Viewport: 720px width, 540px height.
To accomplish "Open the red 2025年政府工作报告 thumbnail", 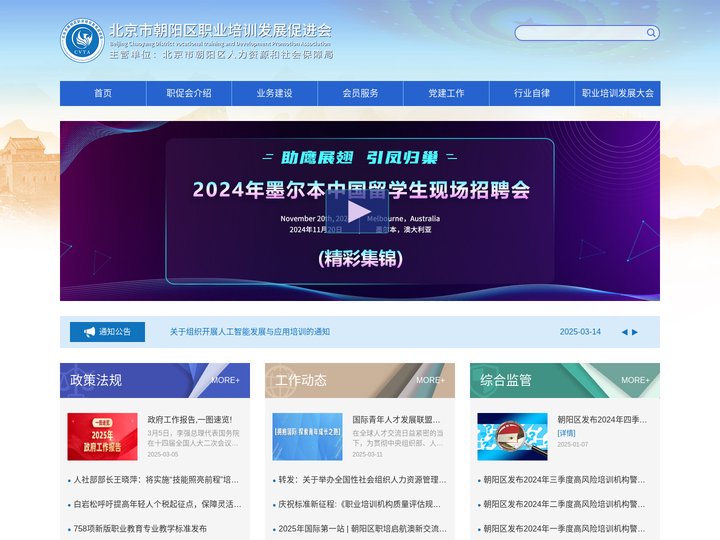I will tap(102, 437).
